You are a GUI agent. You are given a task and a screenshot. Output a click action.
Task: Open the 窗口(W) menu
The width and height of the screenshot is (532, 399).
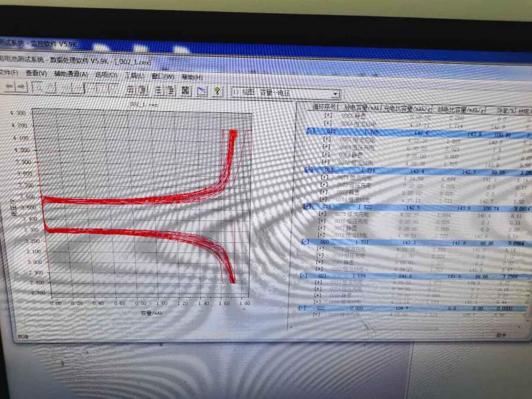pos(163,76)
